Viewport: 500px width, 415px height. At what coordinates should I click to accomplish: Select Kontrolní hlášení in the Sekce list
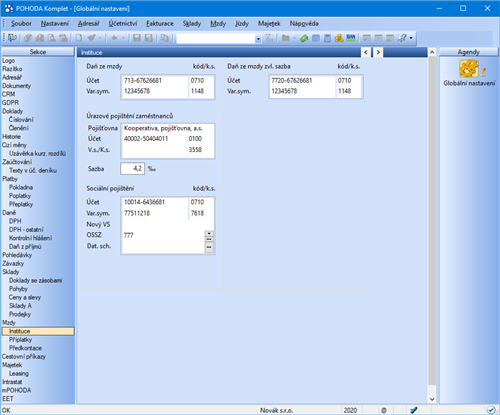point(30,238)
